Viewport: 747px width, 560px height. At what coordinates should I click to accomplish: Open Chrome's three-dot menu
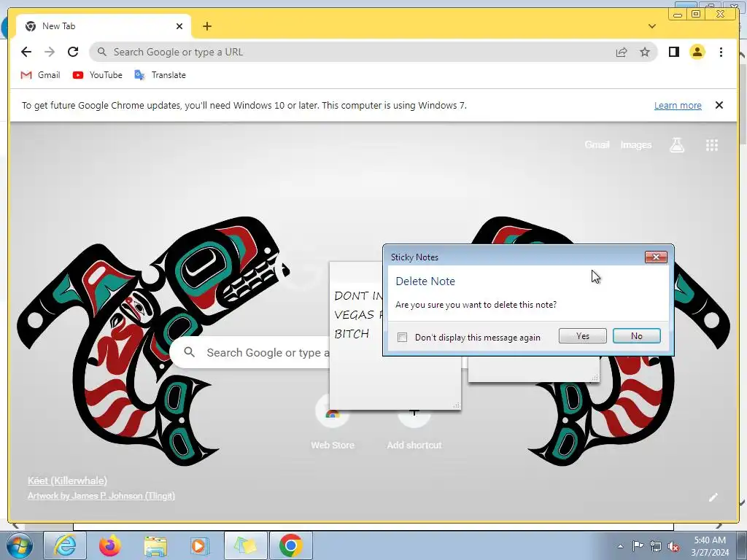721,52
